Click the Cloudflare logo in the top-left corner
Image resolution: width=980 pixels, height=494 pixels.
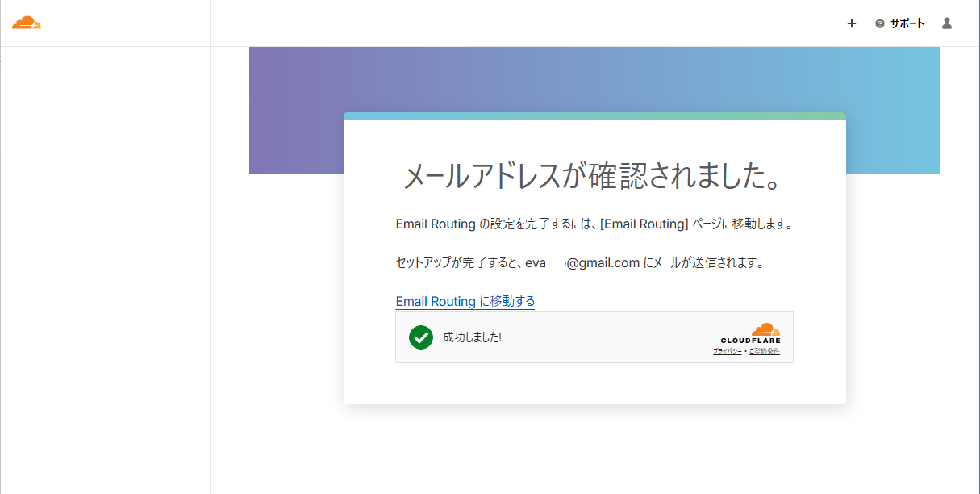click(27, 22)
